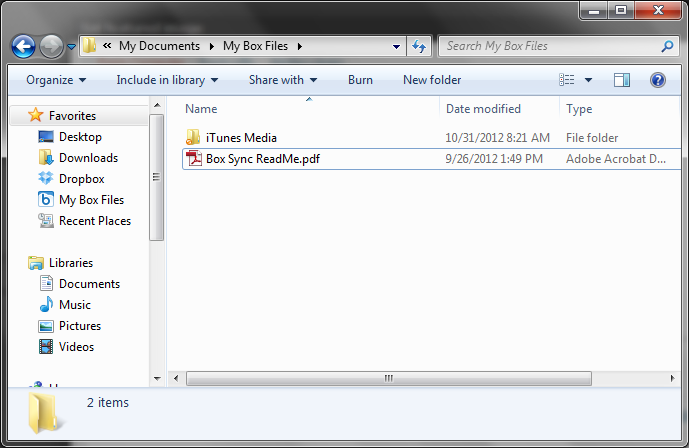
Task: Open Desktop from Favorites
Action: tap(80, 137)
